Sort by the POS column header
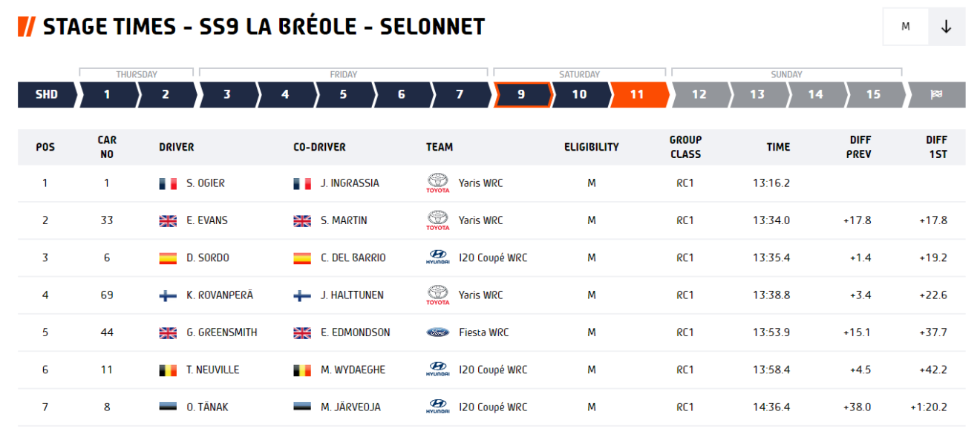The height and width of the screenshot is (446, 980). click(x=45, y=147)
